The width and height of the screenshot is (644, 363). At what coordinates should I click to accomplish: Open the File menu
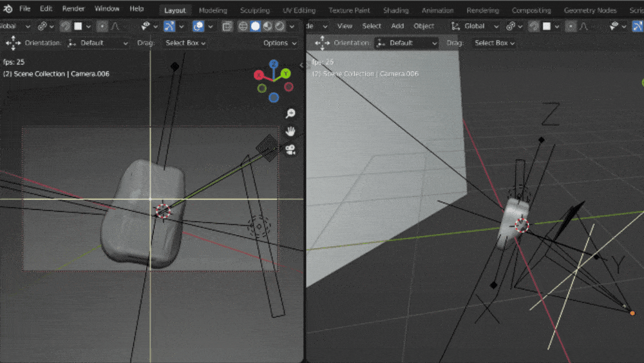click(x=24, y=8)
